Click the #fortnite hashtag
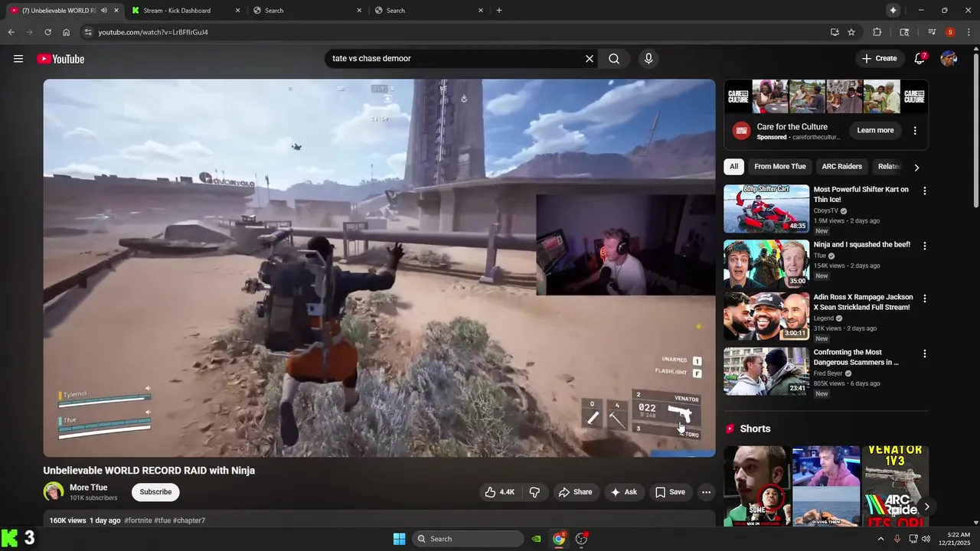The image size is (980, 551). pos(138,520)
